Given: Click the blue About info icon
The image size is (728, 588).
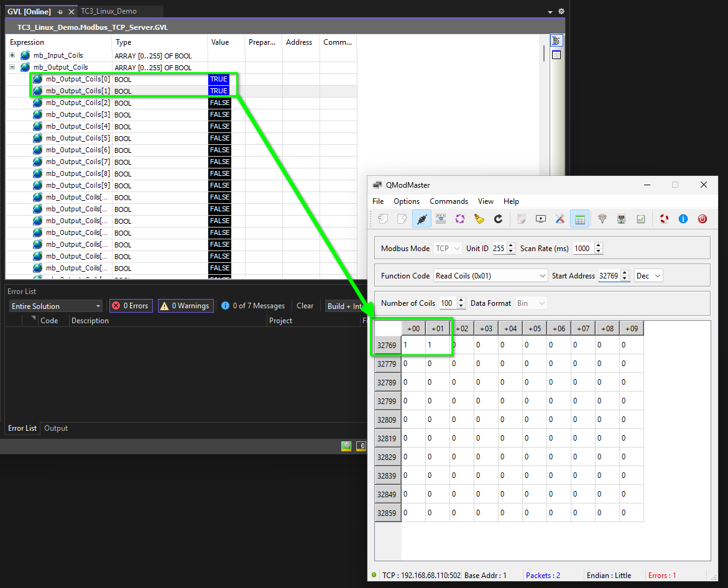Looking at the screenshot, I should [683, 219].
